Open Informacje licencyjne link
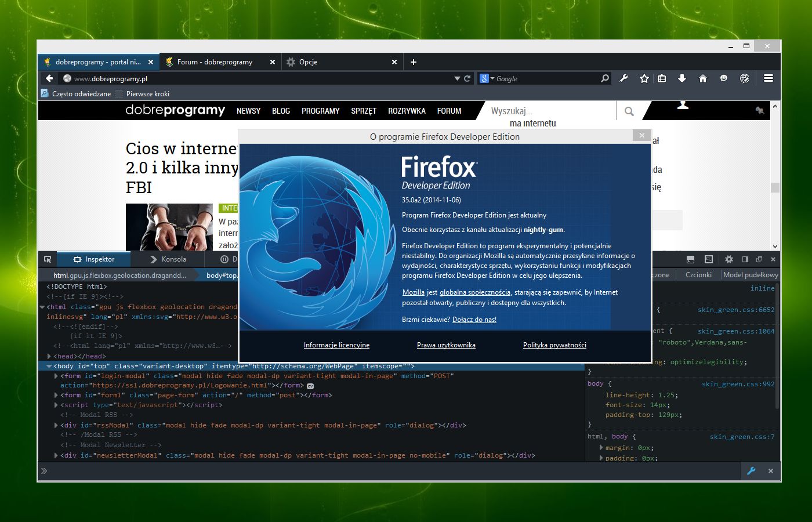This screenshot has width=812, height=522. pos(336,345)
